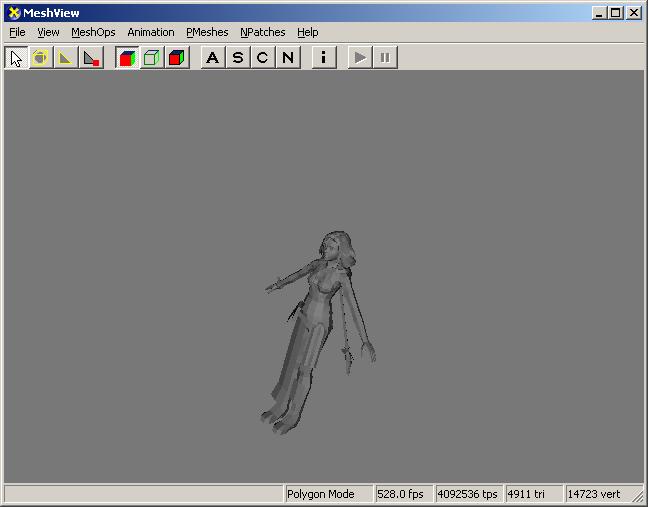Show mesh info with the i button
Screen dimensions: 648x507
[323, 57]
